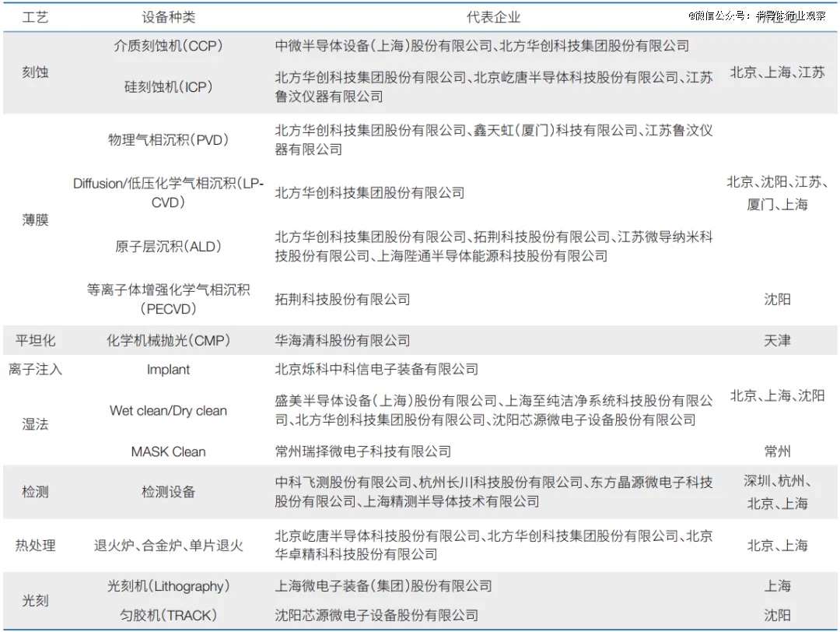Select the 硅刻蚀机(ICP) cell
The image size is (840, 632).
168,86
